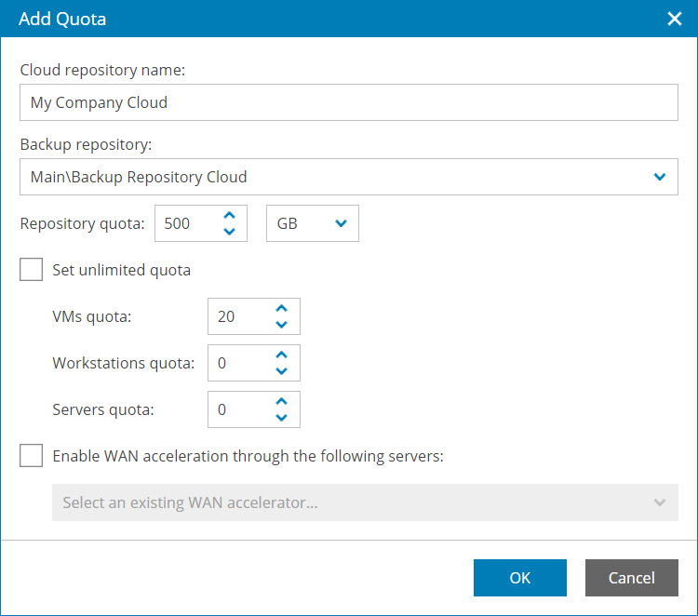Increase VMs quota using up arrow
This screenshot has height=616, width=698.
(281, 308)
